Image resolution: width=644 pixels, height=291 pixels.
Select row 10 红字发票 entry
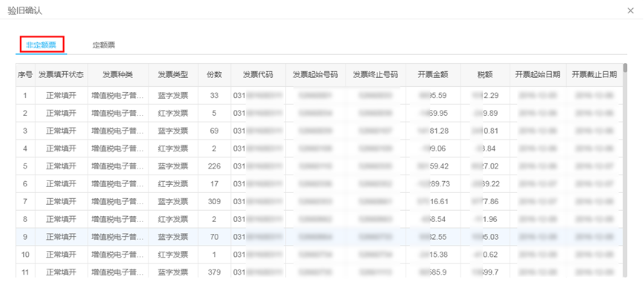319,255
